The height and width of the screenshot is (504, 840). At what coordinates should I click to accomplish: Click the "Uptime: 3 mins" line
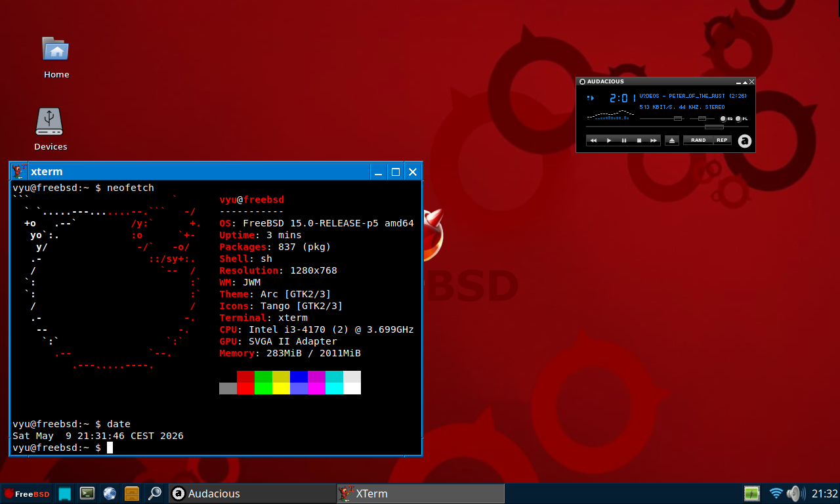261,235
